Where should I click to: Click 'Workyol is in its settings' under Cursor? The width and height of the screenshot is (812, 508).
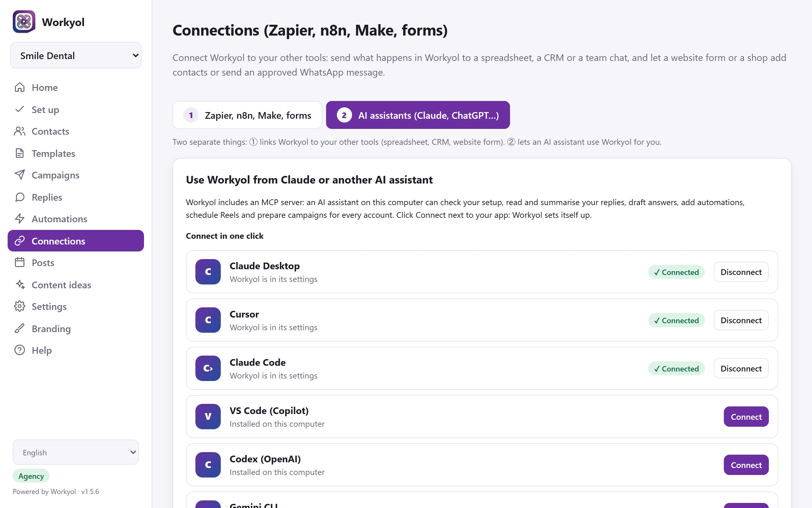tap(273, 327)
